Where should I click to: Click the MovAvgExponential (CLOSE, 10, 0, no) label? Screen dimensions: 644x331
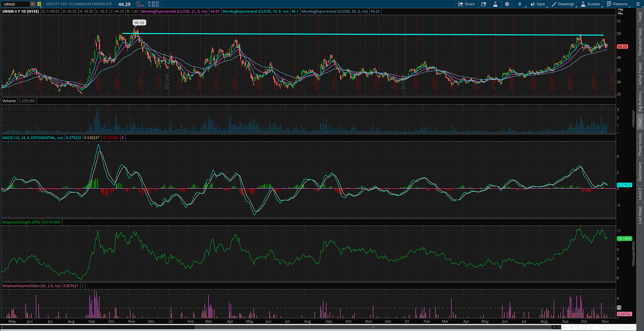[x=255, y=11]
